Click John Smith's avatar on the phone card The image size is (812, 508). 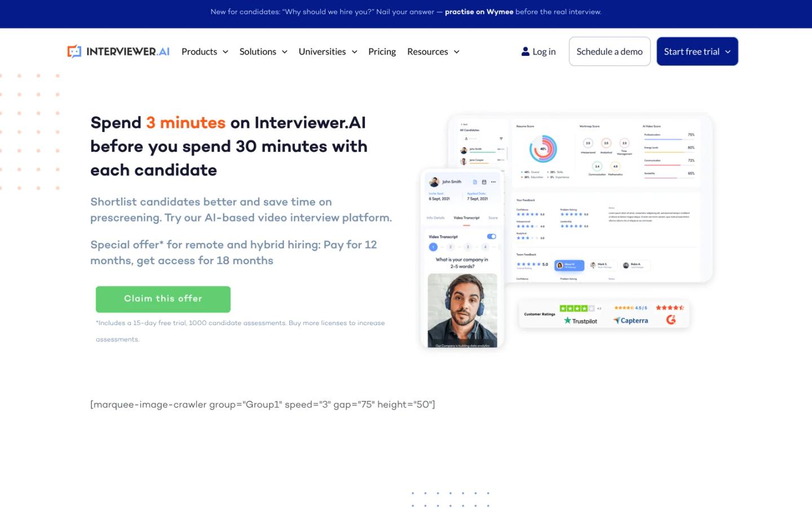pyautogui.click(x=434, y=182)
